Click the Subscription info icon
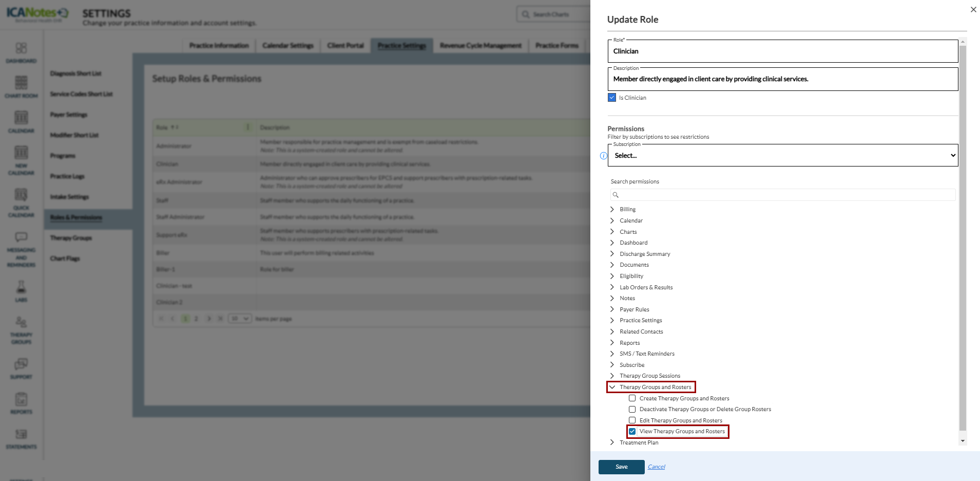980x481 pixels. pos(603,156)
